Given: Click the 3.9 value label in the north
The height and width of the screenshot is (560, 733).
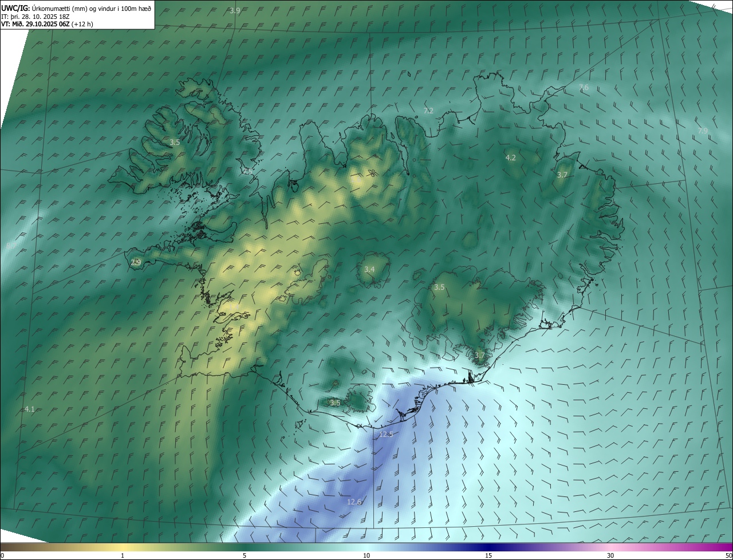Looking at the screenshot, I should pos(235,10).
